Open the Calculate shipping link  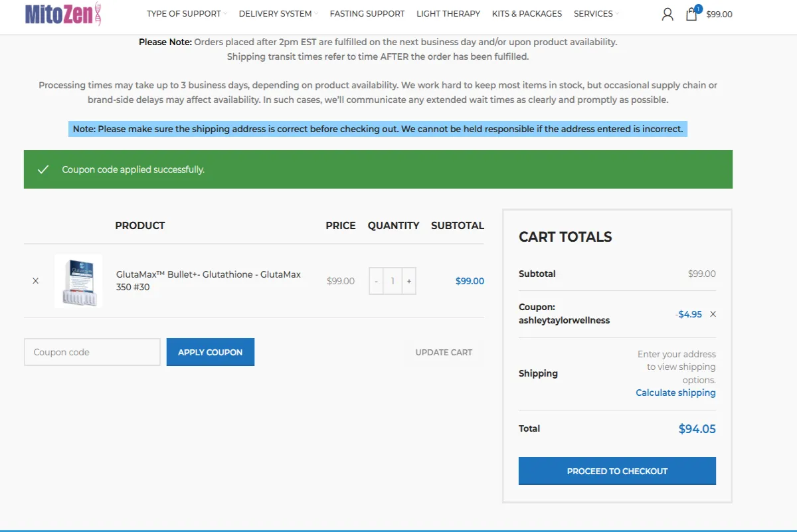[675, 393]
